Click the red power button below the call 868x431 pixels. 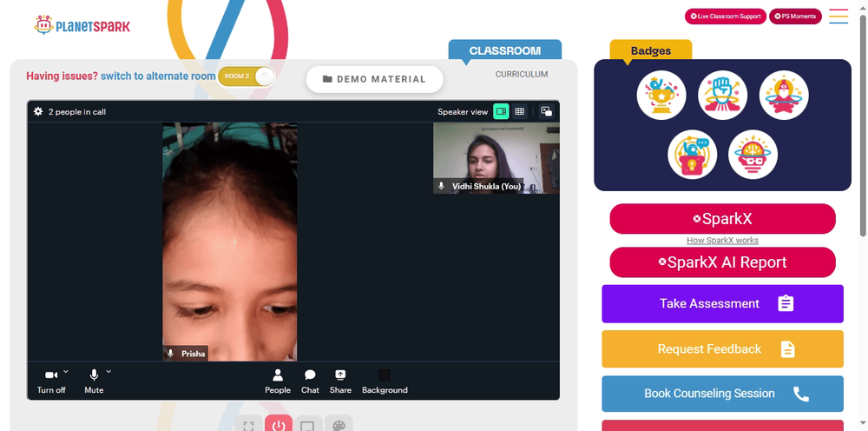click(x=279, y=424)
